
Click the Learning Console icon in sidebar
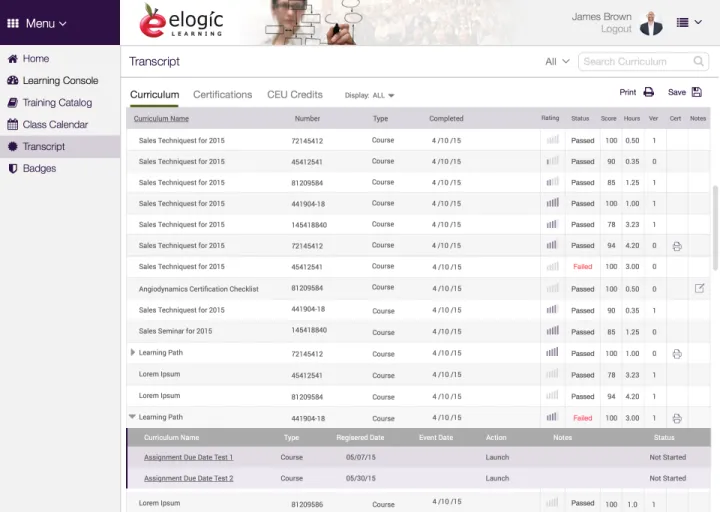(x=12, y=81)
